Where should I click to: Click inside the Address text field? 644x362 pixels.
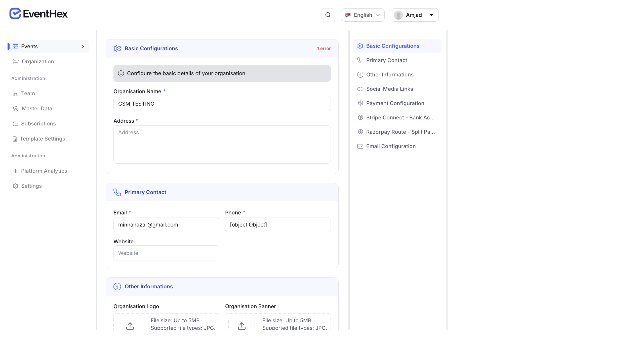pyautogui.click(x=222, y=145)
